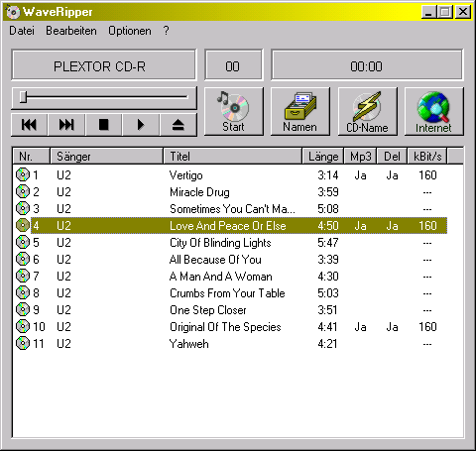Click the Länge column header

(323, 157)
